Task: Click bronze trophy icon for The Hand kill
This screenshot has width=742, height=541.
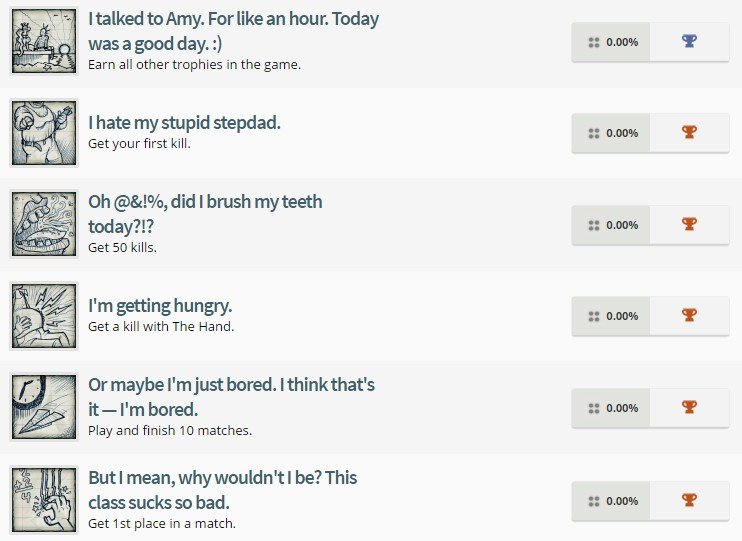Action: pos(689,316)
